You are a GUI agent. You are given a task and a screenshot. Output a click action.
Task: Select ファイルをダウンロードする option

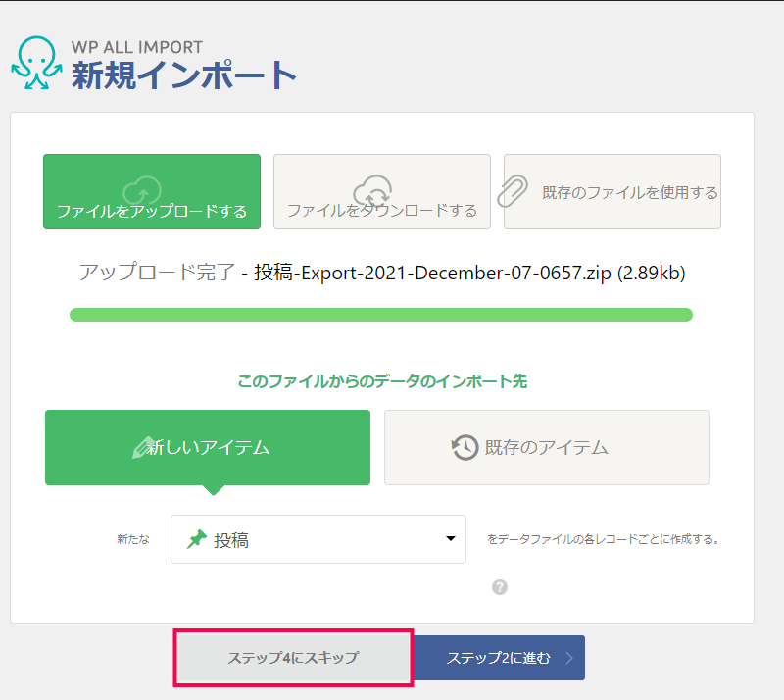(382, 191)
